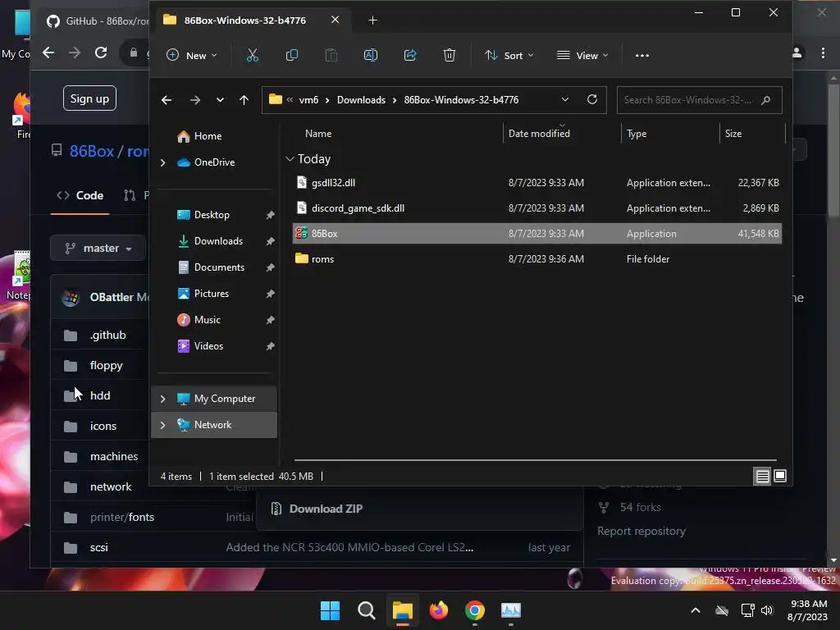This screenshot has height=630, width=840.
Task: Click the search magnifier icon in Explorer
Action: pyautogui.click(x=766, y=100)
